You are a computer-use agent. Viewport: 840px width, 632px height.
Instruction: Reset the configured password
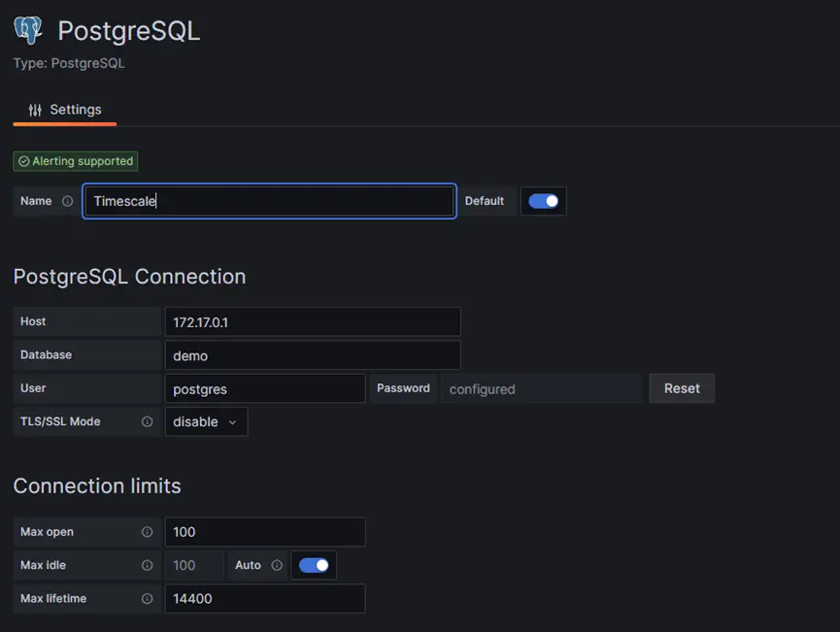[x=682, y=388]
